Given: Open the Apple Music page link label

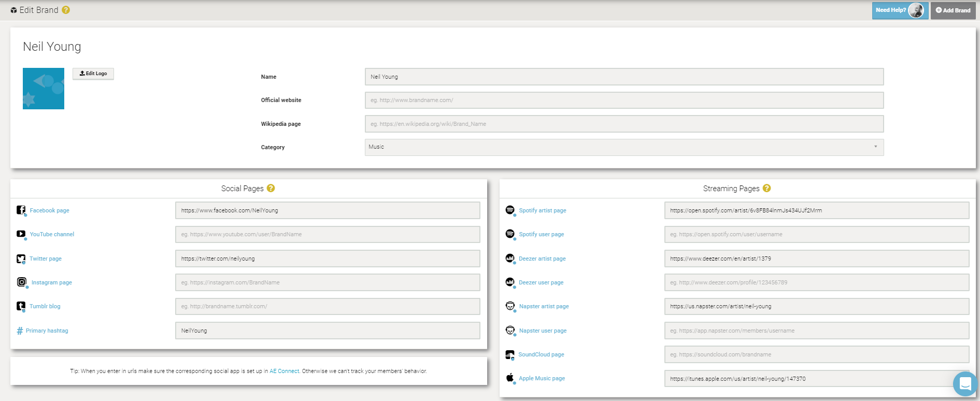Looking at the screenshot, I should coord(542,378).
